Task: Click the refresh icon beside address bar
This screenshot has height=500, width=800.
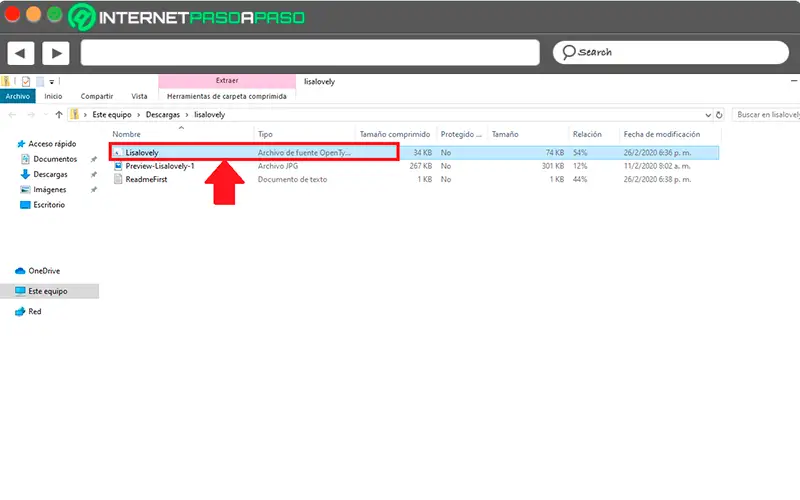Action: [719, 115]
